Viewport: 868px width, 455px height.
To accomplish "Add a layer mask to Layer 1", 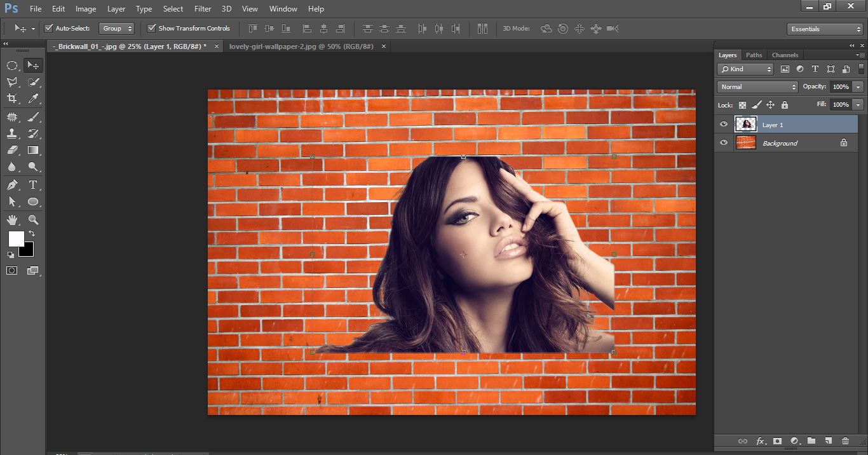I will [778, 440].
